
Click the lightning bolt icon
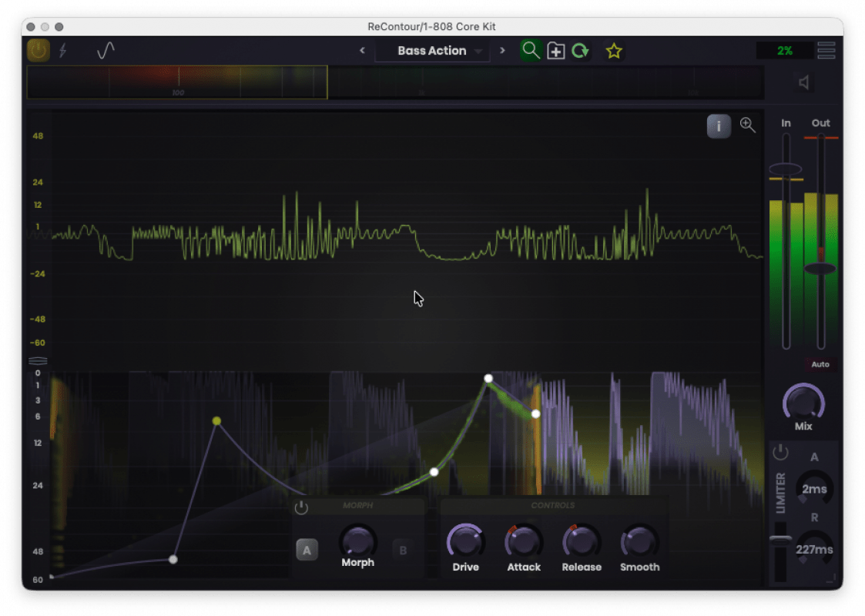[63, 51]
